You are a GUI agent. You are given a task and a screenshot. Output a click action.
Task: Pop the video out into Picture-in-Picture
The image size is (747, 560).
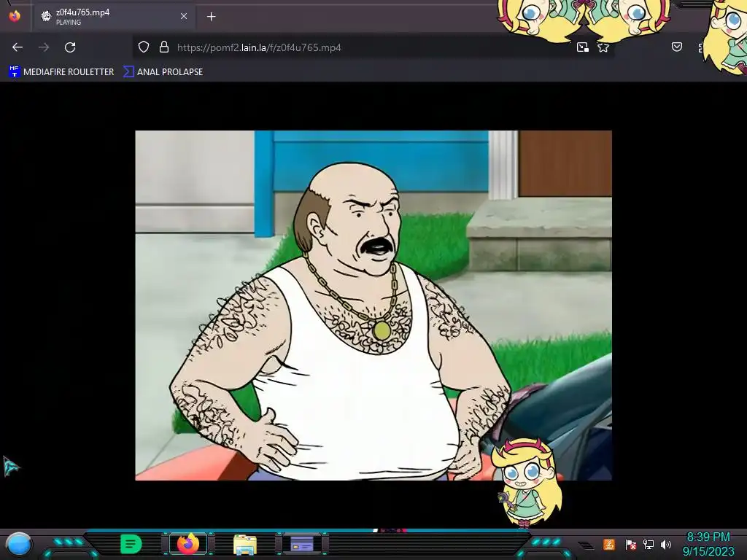tap(582, 47)
